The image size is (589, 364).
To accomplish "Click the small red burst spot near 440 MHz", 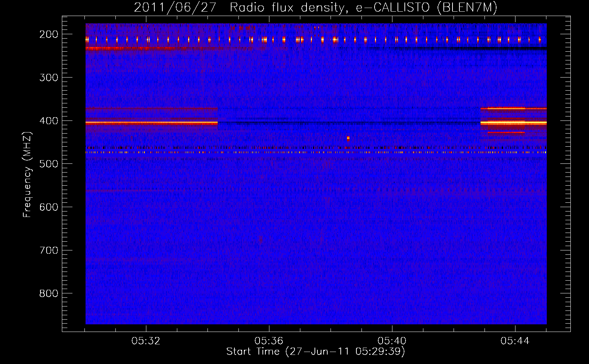I will point(348,138).
